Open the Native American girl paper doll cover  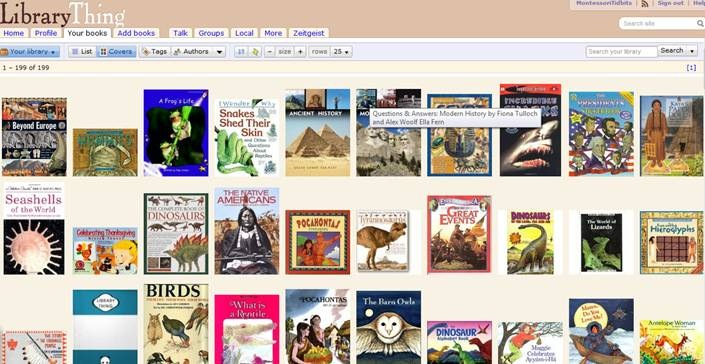click(x=672, y=136)
